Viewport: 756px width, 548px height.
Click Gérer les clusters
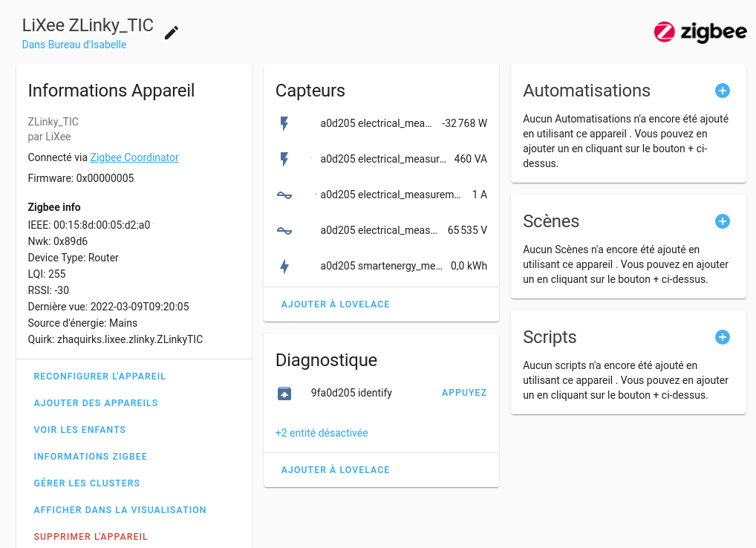click(x=87, y=483)
